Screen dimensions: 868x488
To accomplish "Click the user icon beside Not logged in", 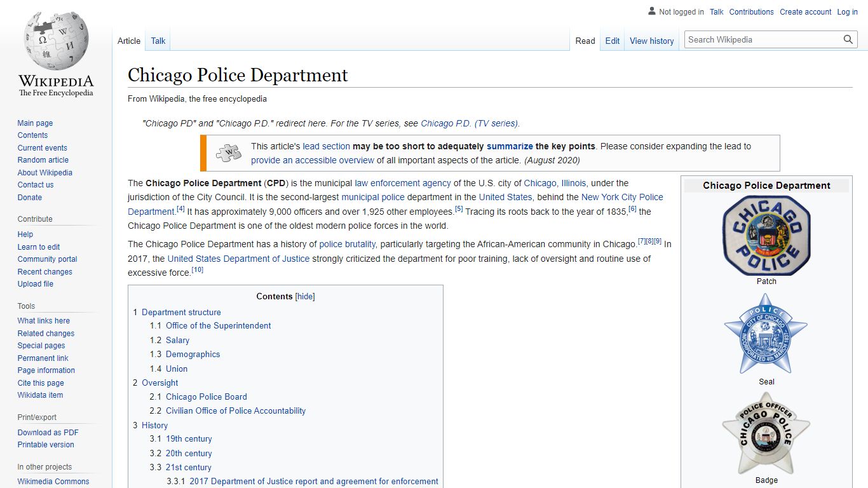I will coord(651,11).
